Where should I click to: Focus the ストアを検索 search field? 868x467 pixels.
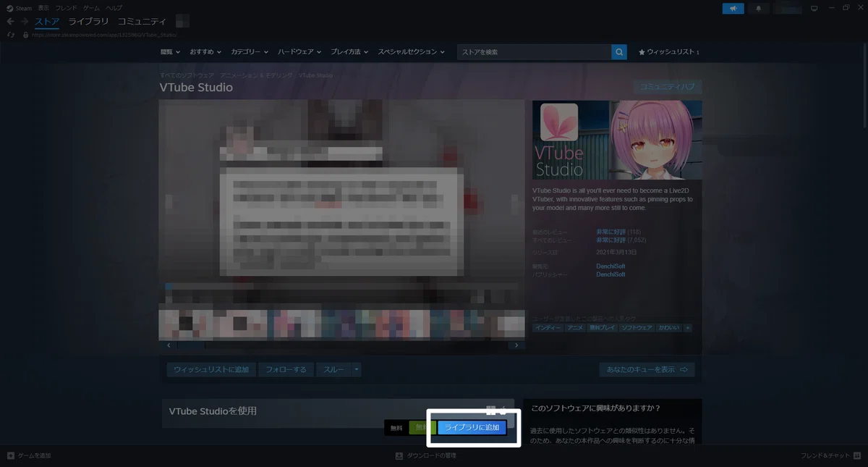[534, 52]
